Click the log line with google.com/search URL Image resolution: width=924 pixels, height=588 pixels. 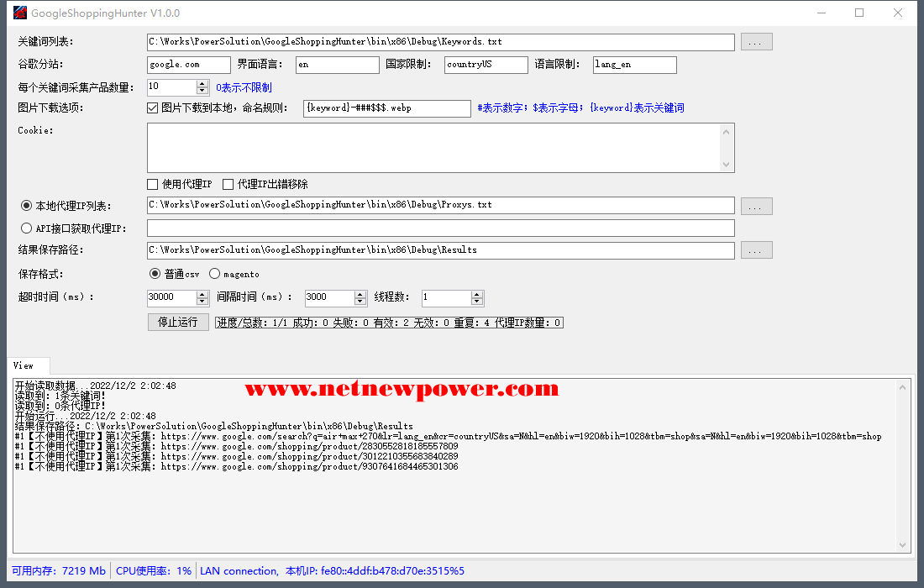pyautogui.click(x=448, y=437)
